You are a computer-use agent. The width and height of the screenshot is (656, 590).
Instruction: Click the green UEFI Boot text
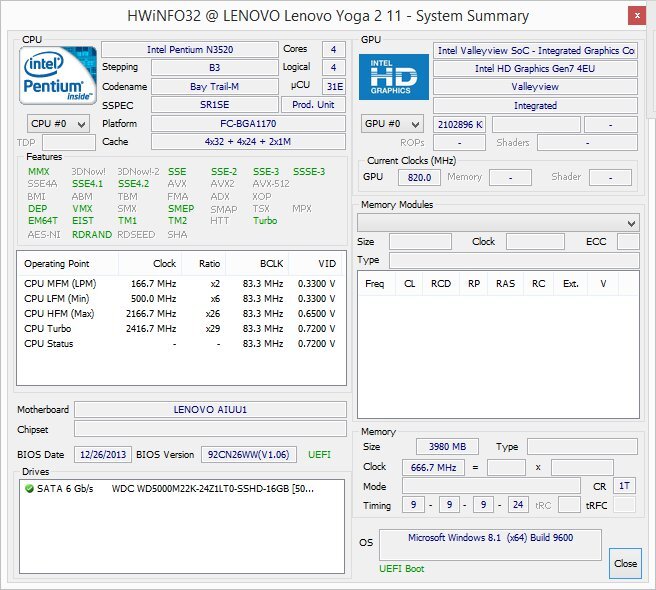[x=401, y=569]
